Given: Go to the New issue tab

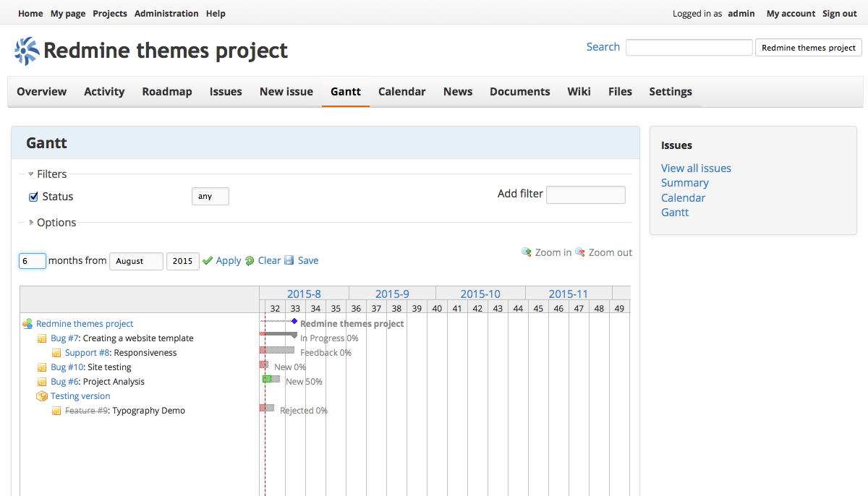Looking at the screenshot, I should coord(286,92).
